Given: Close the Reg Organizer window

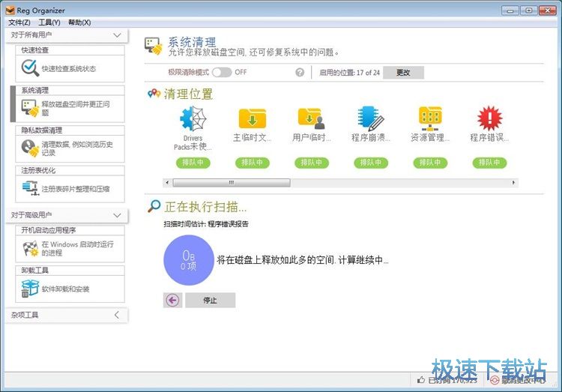Looking at the screenshot, I should point(548,10).
